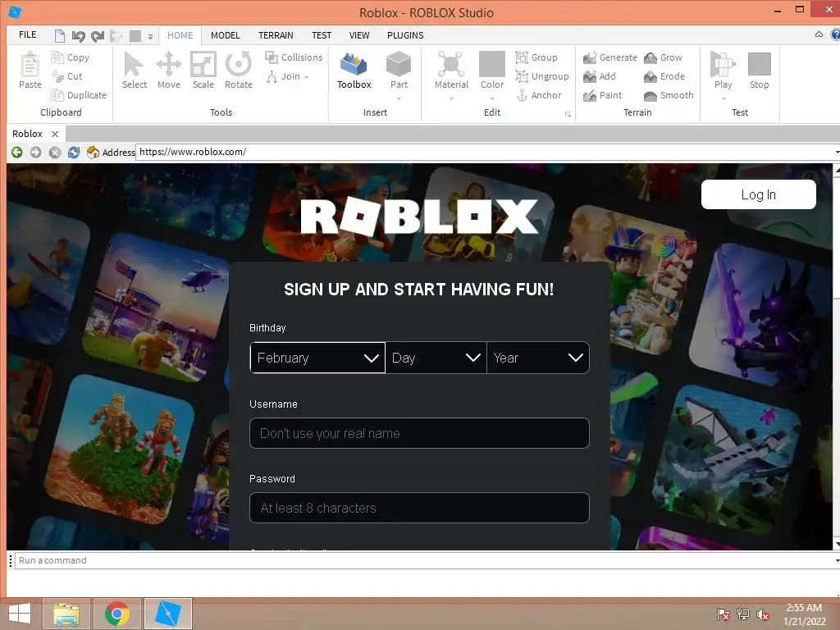Go forward in the browser pane
Viewport: 840px width, 630px height.
tap(36, 152)
